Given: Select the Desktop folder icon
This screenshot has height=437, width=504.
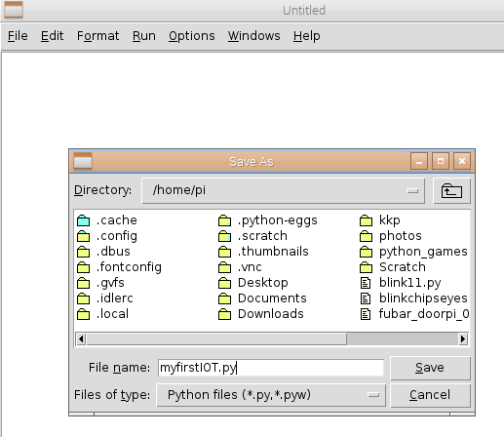Looking at the screenshot, I should pyautogui.click(x=224, y=283).
